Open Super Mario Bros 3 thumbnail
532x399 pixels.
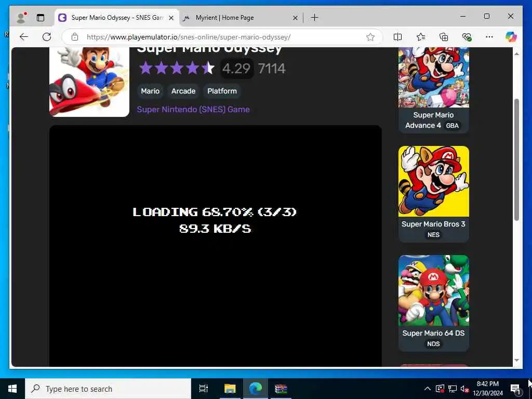434,181
